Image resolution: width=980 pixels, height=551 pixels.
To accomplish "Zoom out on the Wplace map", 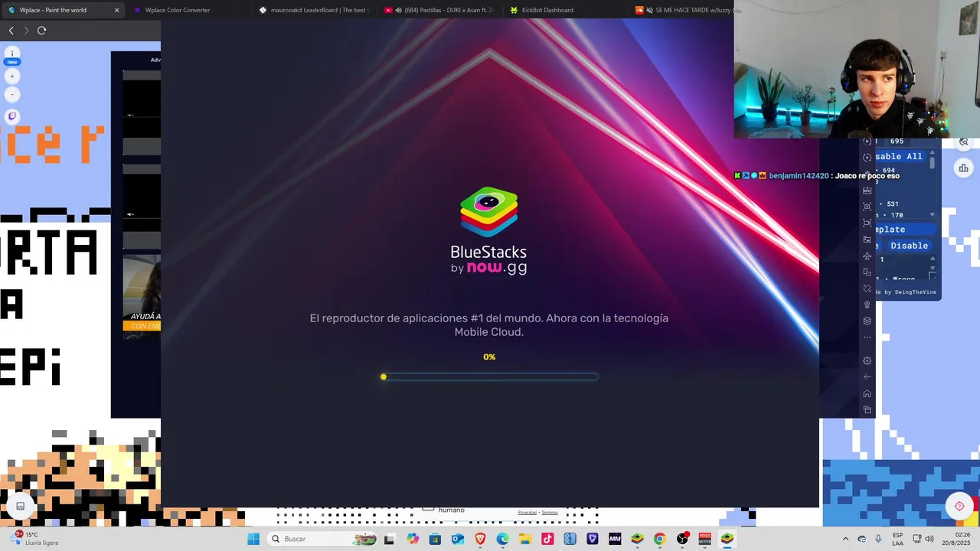I will coord(12,94).
